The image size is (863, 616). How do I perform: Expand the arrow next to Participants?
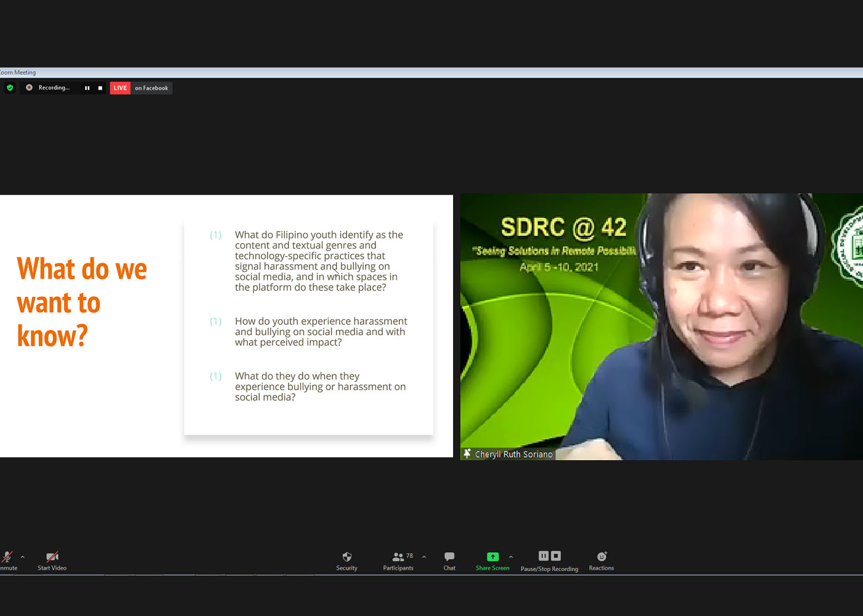tap(424, 557)
